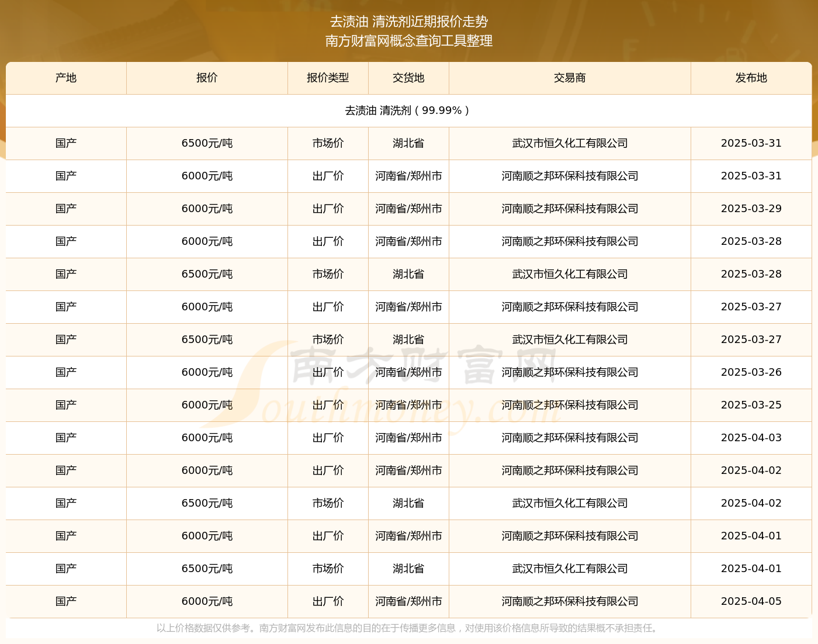Click 河南顺之邦环保科技有限公司 in the 2025-03-25 row
Image resolution: width=818 pixels, height=644 pixels.
pyautogui.click(x=570, y=405)
